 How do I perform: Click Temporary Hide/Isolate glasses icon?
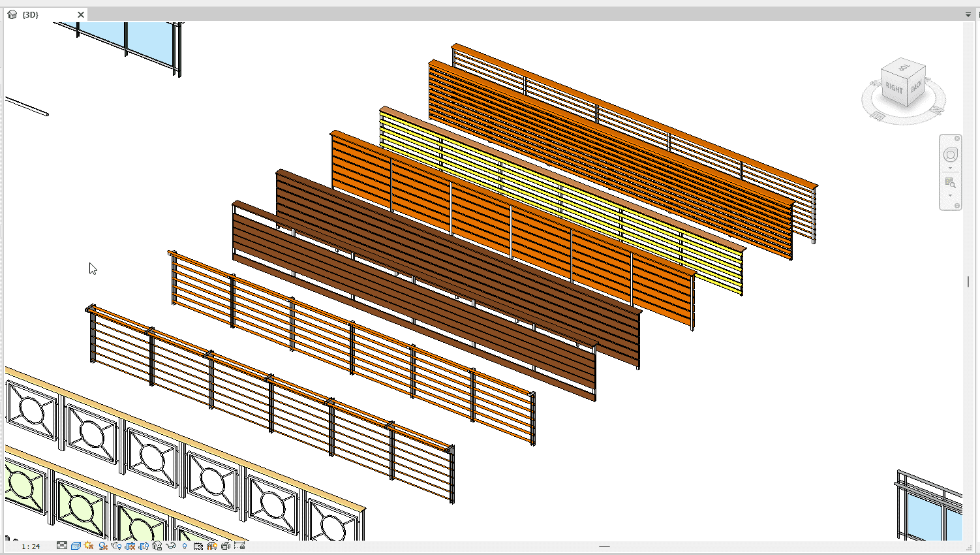coord(171,546)
